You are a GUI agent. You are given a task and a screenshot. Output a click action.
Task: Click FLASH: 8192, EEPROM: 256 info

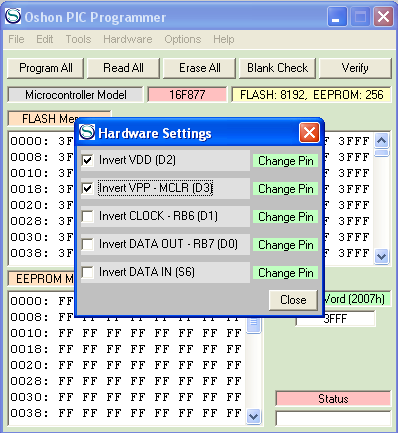[x=312, y=95]
